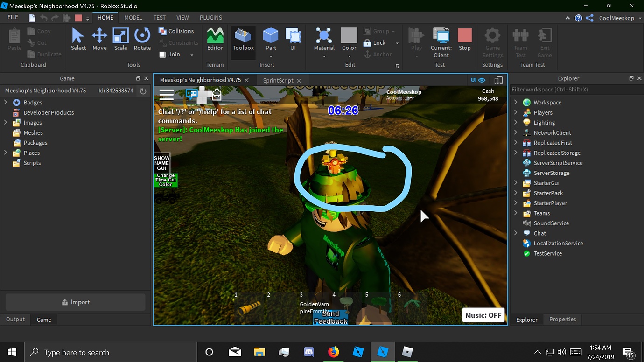Focus the Filter workspace search field
The height and width of the screenshot is (362, 644).
[577, 90]
